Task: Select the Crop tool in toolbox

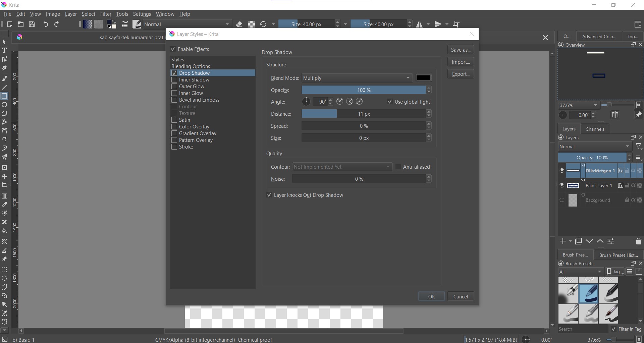Action: click(4, 185)
